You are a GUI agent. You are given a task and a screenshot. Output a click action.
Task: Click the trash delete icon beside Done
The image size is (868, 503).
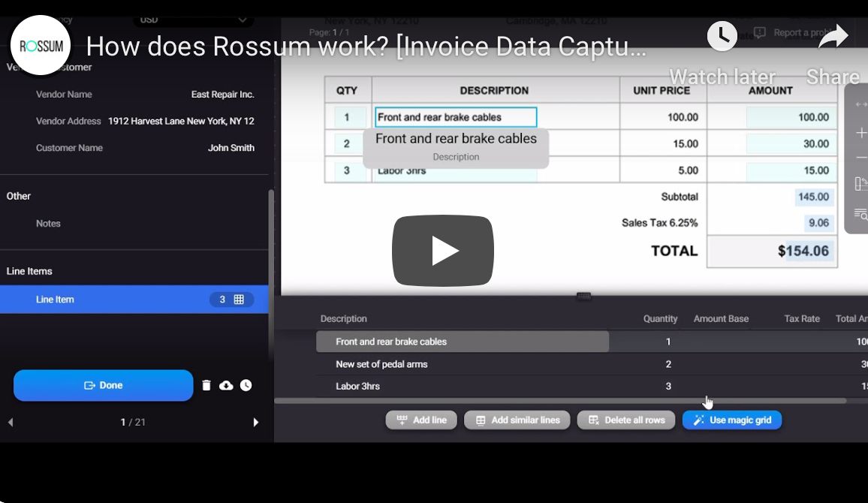pos(206,385)
